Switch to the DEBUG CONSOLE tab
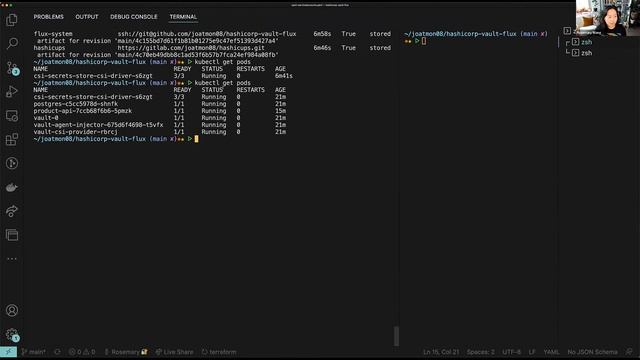The width and height of the screenshot is (640, 360). pos(133,17)
